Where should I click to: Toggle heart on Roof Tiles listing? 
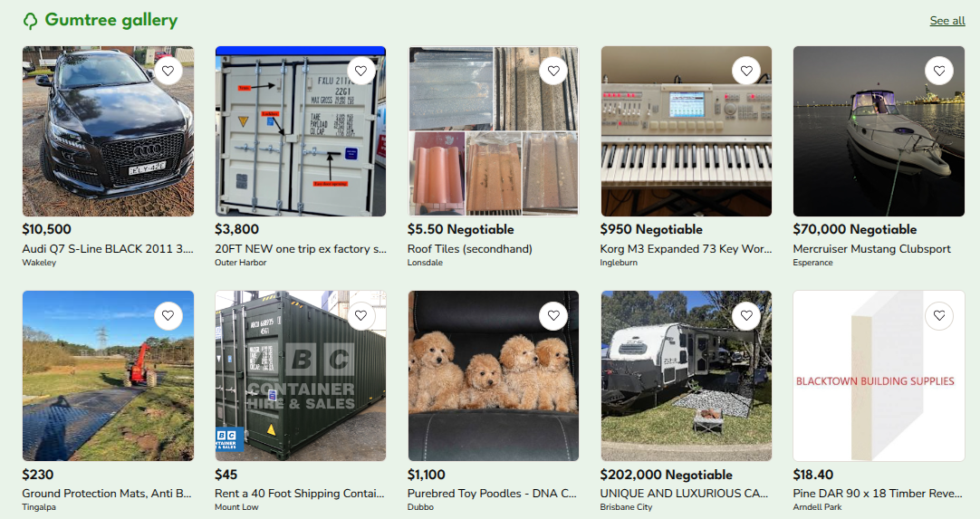[553, 71]
